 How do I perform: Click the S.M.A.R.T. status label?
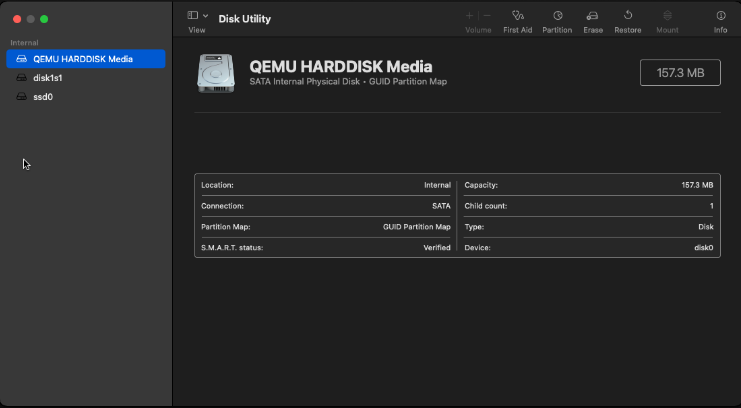point(232,248)
